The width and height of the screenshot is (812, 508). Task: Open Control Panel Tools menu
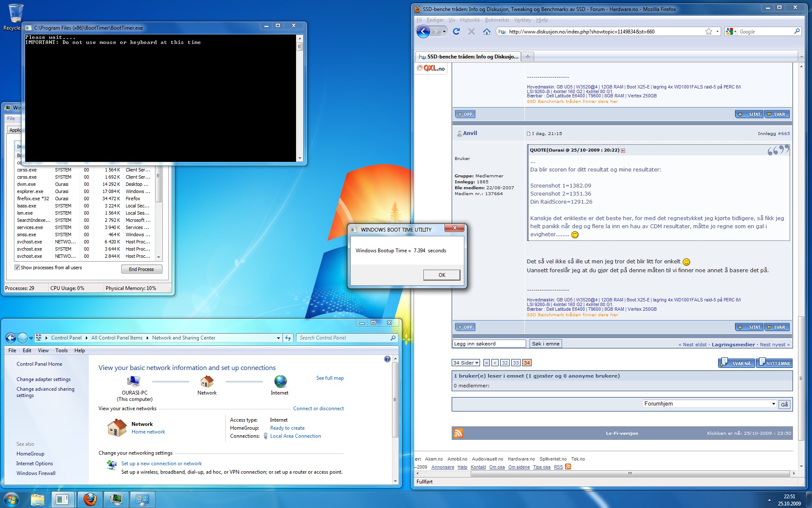pos(61,351)
